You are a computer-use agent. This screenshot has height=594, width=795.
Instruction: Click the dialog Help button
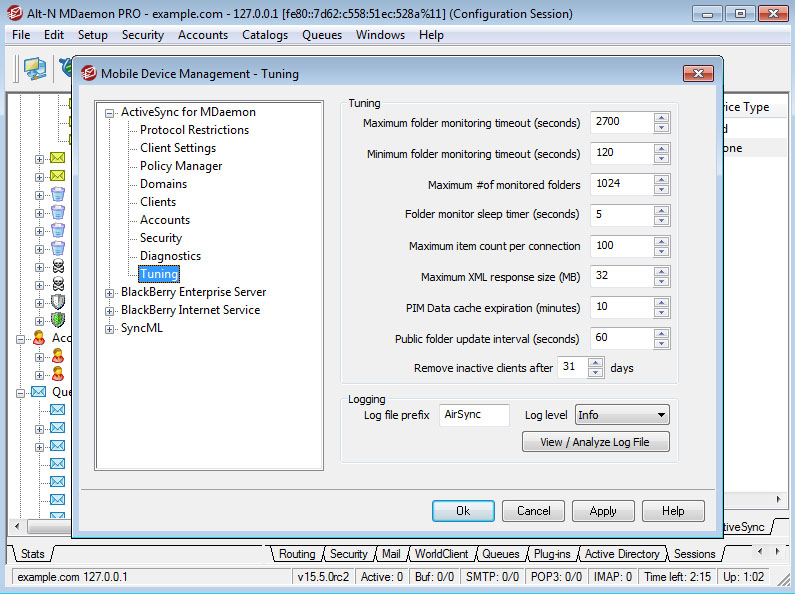[x=673, y=511]
